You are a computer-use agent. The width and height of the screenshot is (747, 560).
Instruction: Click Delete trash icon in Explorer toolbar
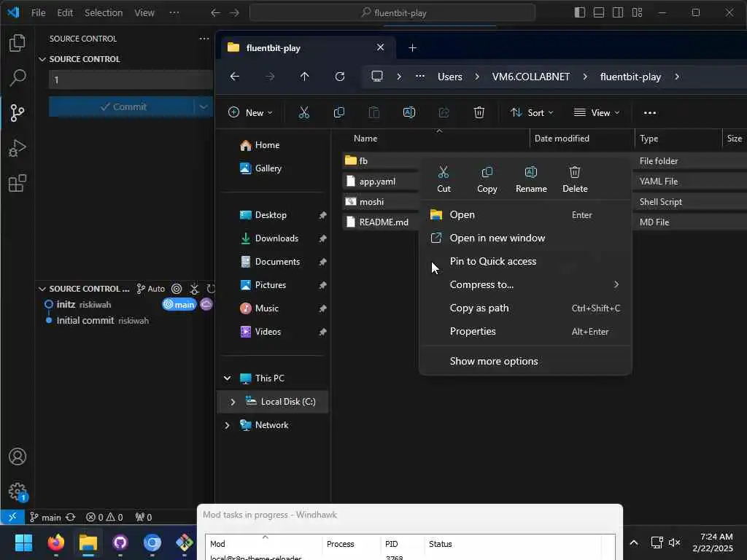pos(479,113)
